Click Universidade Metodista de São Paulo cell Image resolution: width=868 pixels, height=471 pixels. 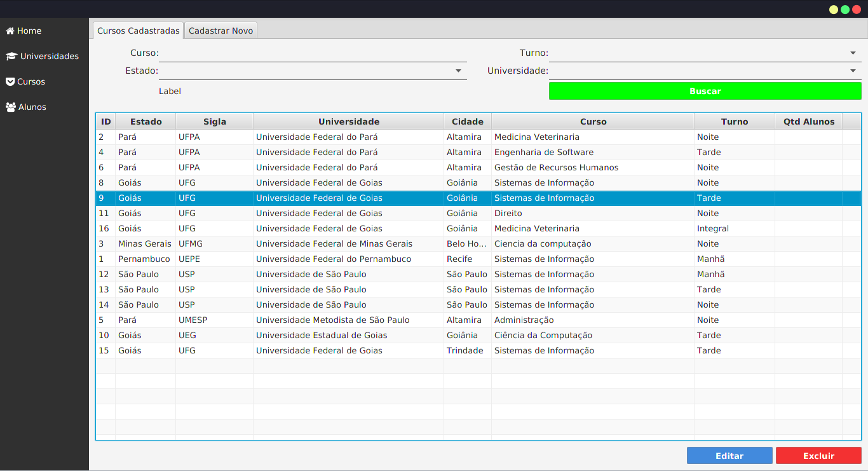pos(349,320)
